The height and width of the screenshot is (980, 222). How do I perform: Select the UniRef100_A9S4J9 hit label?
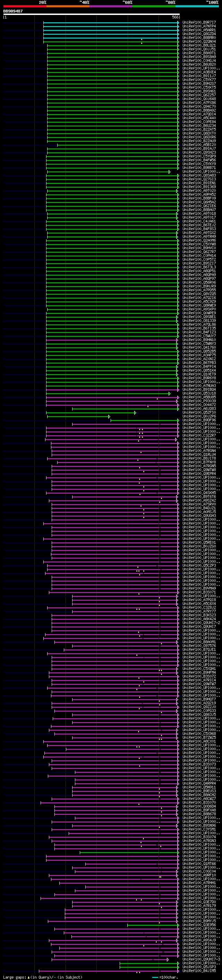(199, 940)
